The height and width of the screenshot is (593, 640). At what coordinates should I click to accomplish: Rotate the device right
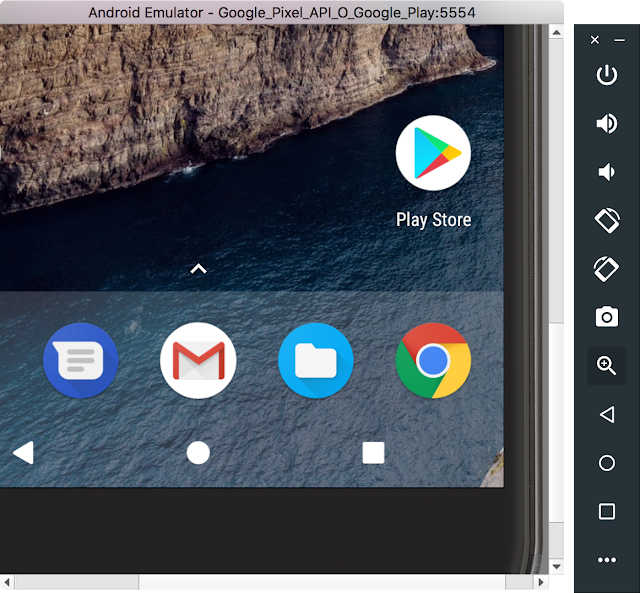point(607,269)
